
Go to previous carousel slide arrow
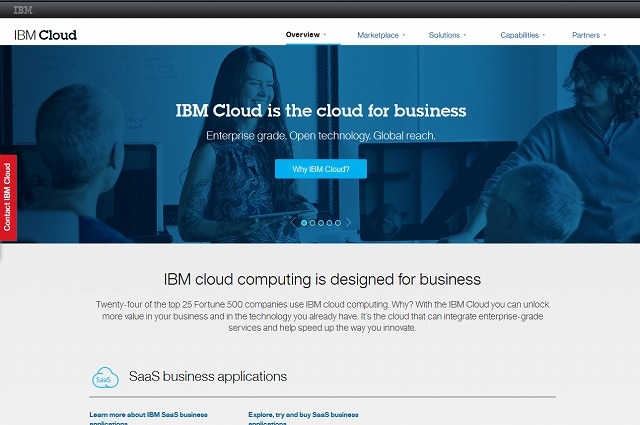(x=293, y=223)
